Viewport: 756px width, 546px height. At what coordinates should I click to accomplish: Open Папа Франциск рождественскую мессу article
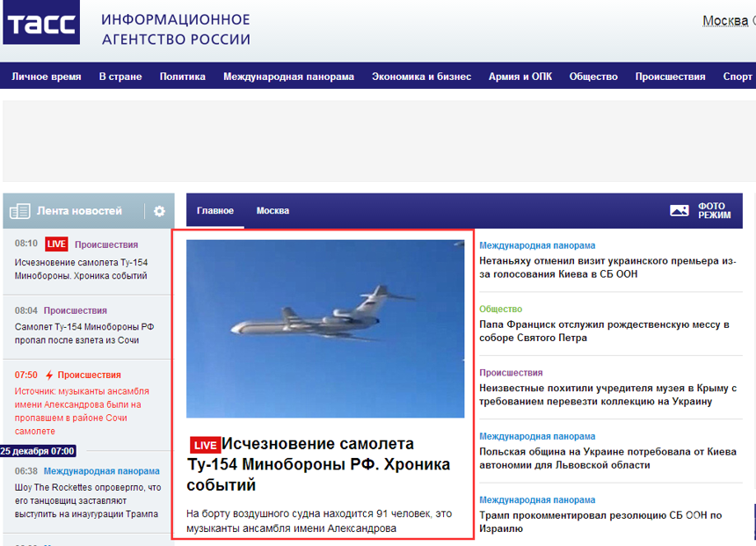(604, 331)
